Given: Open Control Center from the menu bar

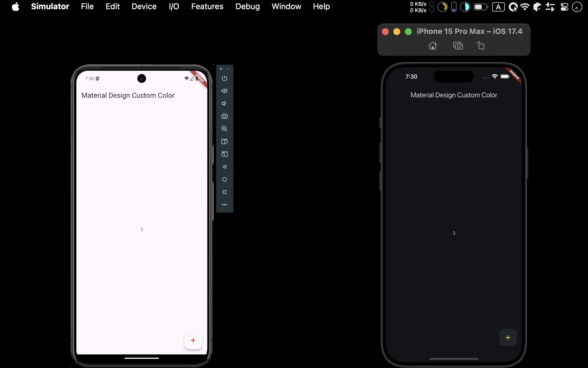Looking at the screenshot, I should [564, 7].
